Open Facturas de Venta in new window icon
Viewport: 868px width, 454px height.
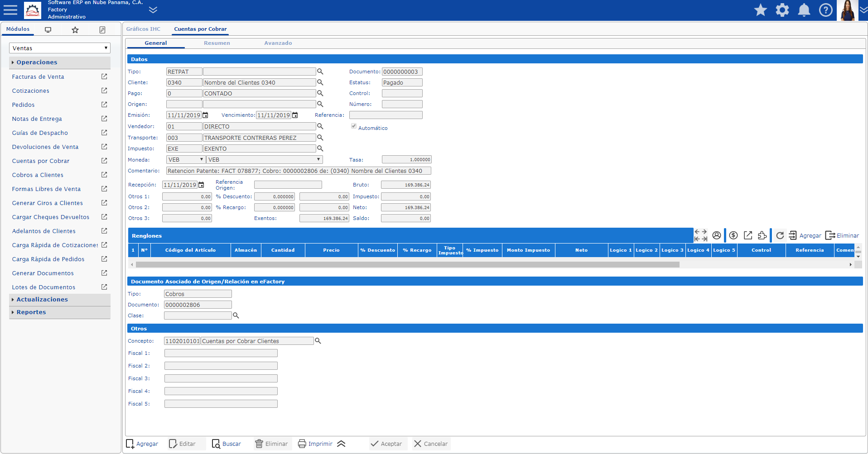point(104,76)
